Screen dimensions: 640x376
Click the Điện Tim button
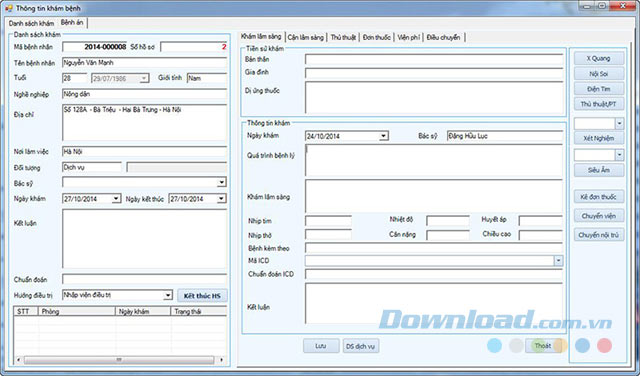[598, 89]
